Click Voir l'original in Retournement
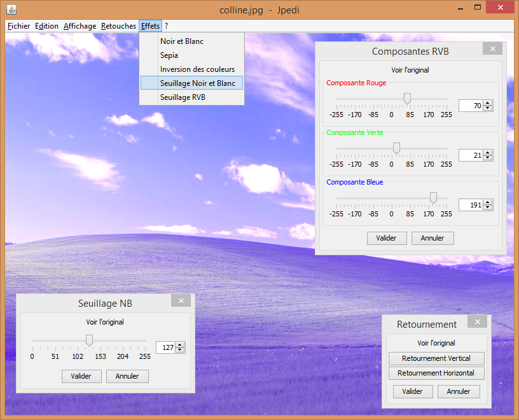519x420 pixels. coord(436,343)
